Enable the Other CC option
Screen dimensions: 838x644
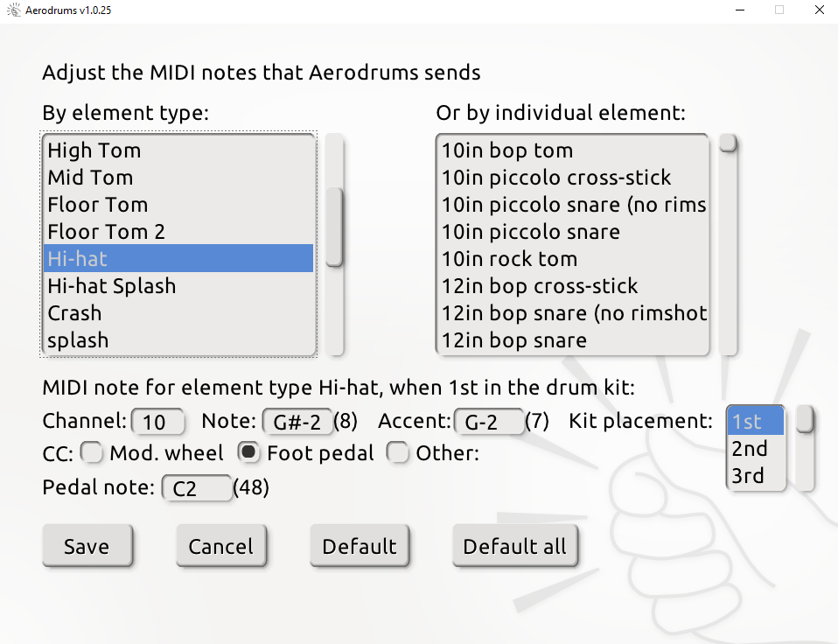pyautogui.click(x=398, y=452)
